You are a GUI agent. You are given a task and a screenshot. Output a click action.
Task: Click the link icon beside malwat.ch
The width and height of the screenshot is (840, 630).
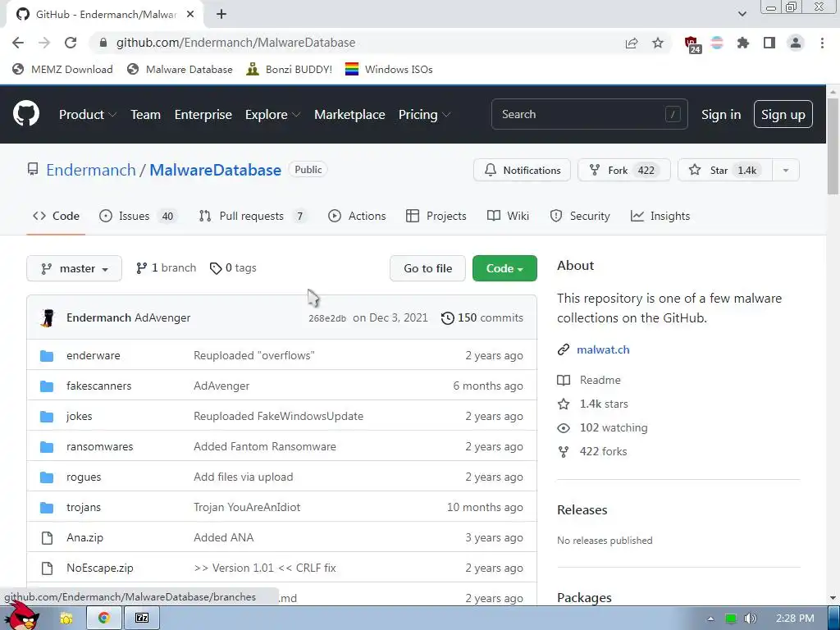[x=563, y=349]
